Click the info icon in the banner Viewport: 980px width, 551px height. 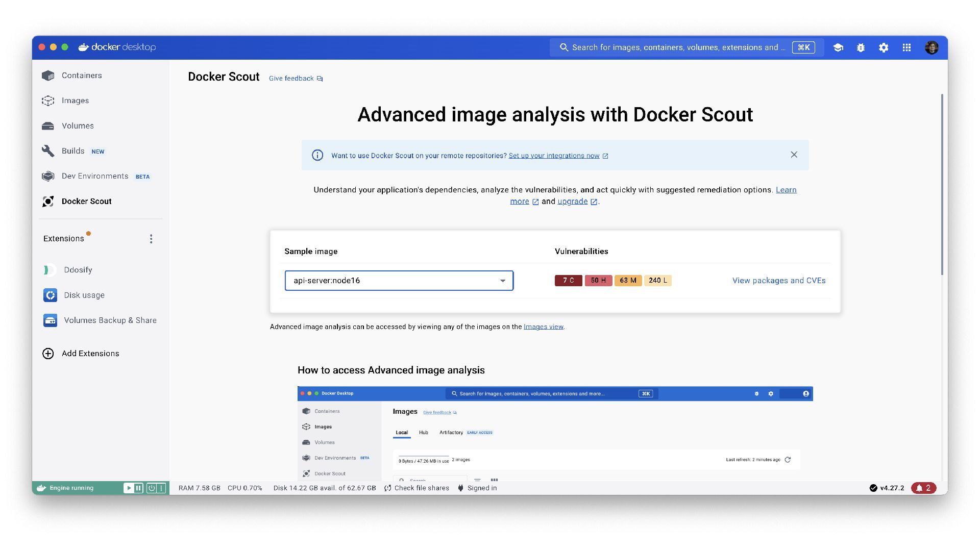(x=317, y=155)
